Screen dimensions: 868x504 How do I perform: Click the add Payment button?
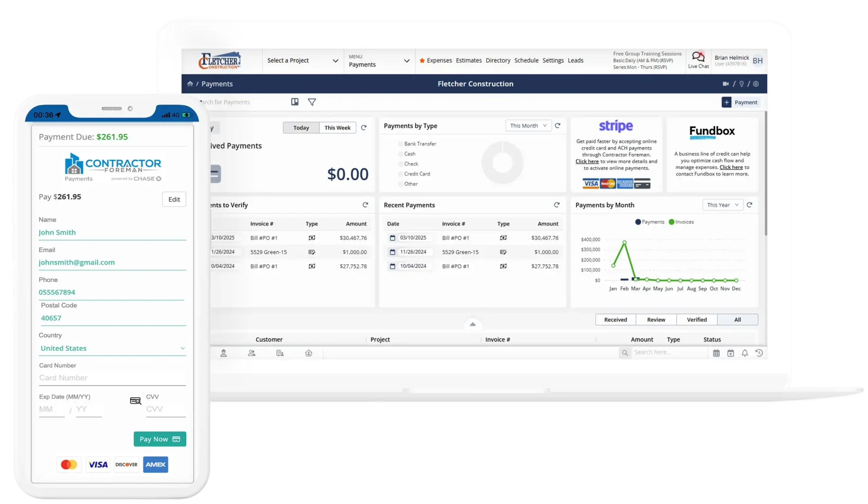[x=741, y=102]
